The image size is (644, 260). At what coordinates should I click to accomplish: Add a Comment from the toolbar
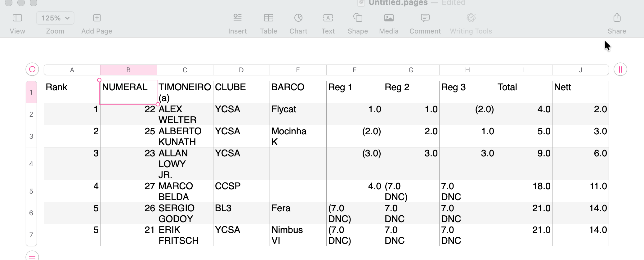click(x=425, y=18)
